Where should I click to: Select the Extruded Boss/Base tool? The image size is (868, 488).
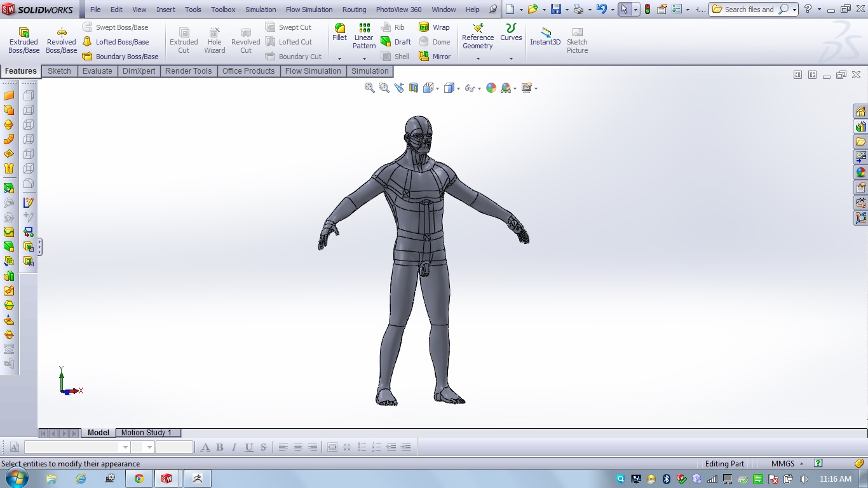coord(24,40)
